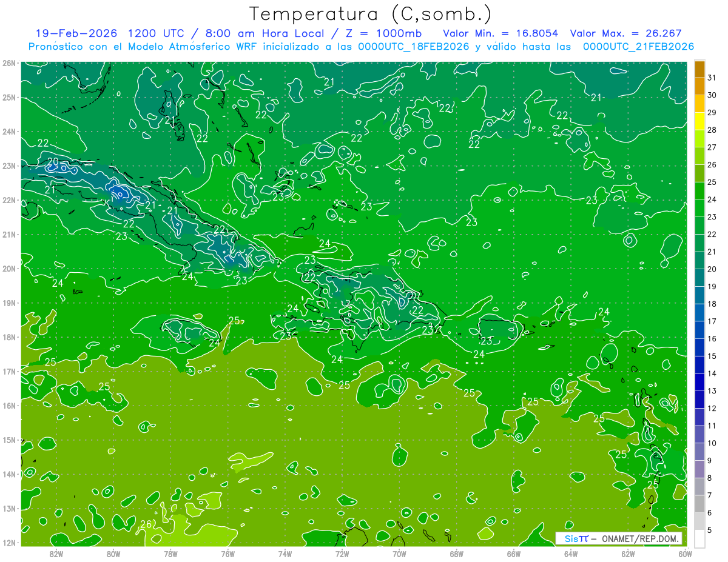The height and width of the screenshot is (562, 728).
Task: Click the 82W longitude axis label
Action: [x=56, y=554]
